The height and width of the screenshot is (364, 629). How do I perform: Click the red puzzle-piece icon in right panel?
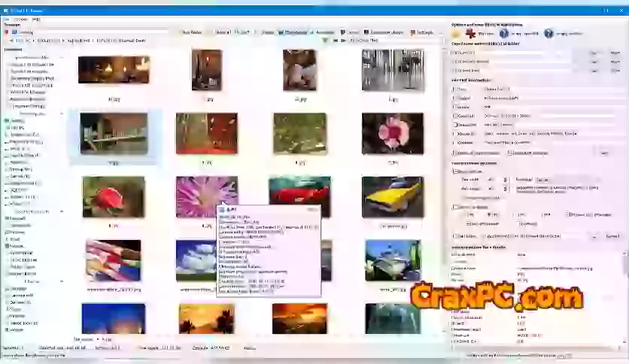point(471,34)
